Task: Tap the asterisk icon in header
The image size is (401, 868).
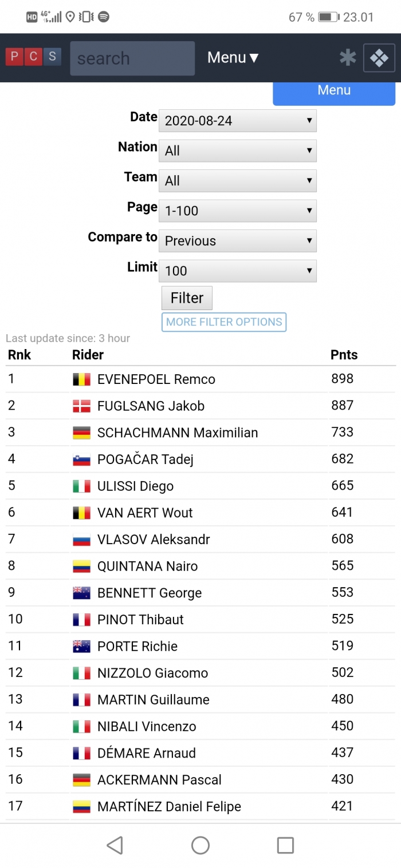Action: [x=348, y=58]
